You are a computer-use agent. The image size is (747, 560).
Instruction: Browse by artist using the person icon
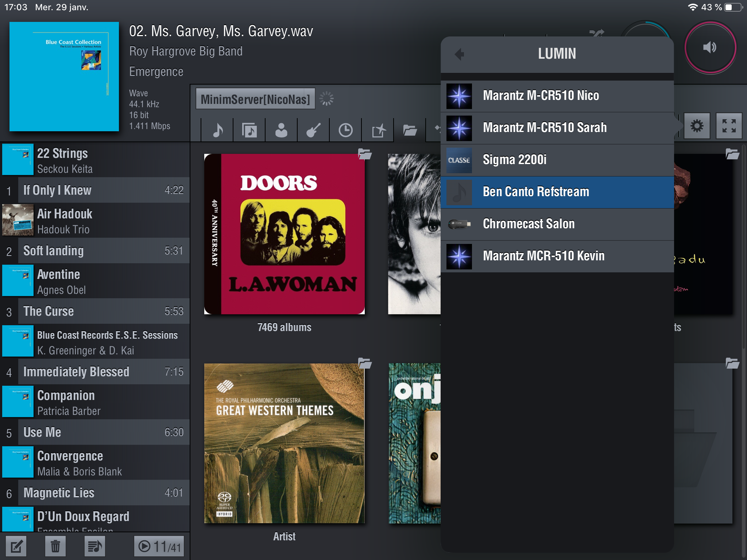point(281,130)
